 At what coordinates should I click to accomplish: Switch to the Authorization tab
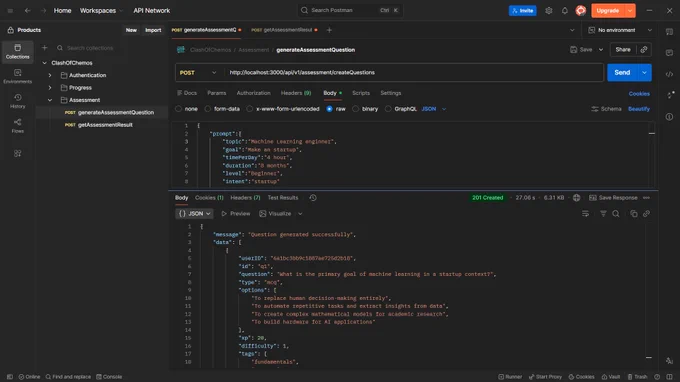253,93
